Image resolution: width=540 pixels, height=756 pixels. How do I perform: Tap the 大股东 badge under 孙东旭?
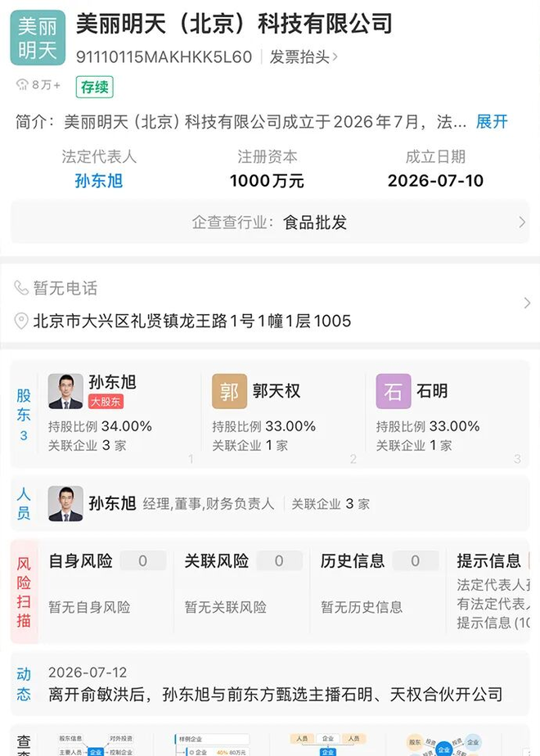(106, 401)
